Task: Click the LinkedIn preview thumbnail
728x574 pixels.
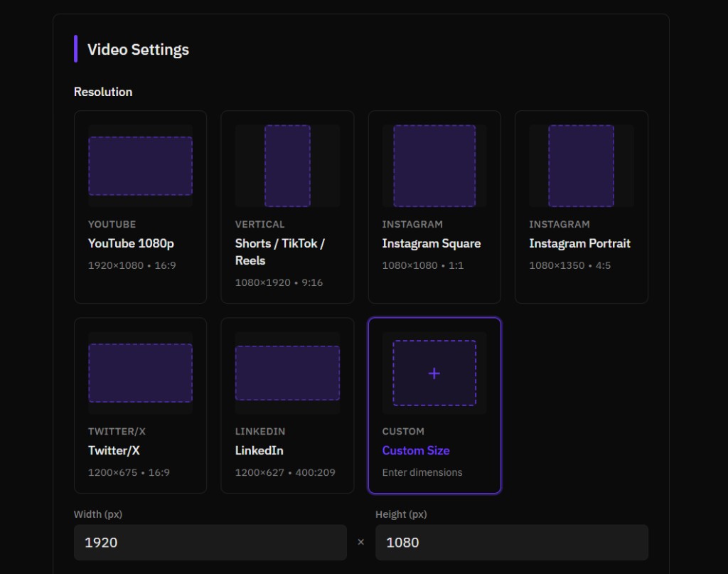Action: pyautogui.click(x=287, y=373)
